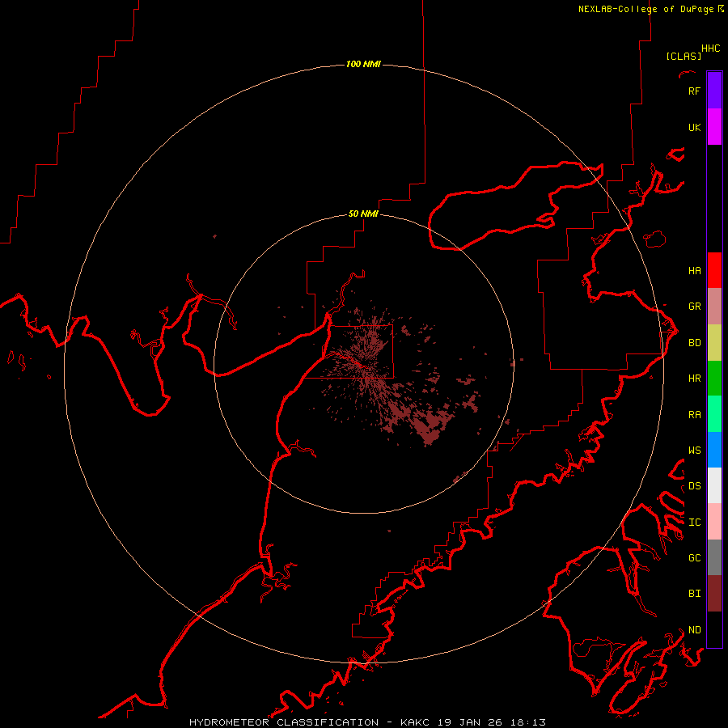Click the IC light pink legend swatch
The height and width of the screenshot is (728, 728).
[714, 522]
